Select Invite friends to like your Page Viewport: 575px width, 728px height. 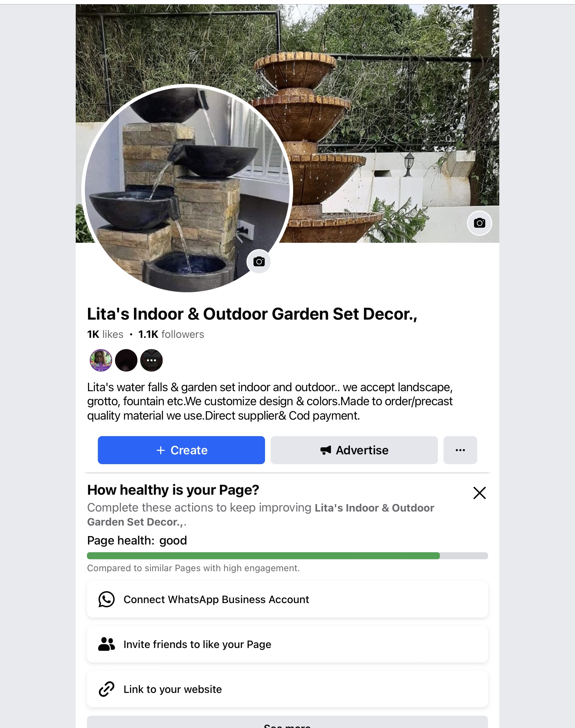[287, 644]
